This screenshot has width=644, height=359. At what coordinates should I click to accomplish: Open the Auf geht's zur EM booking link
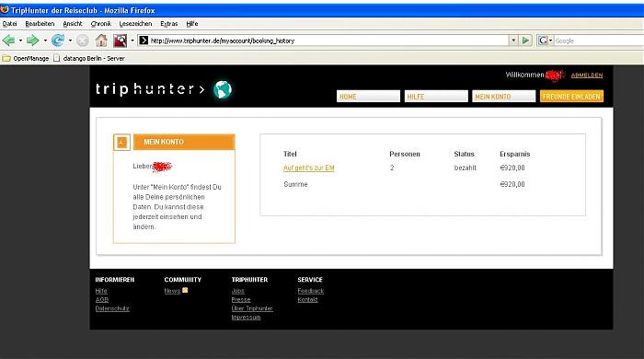309,168
